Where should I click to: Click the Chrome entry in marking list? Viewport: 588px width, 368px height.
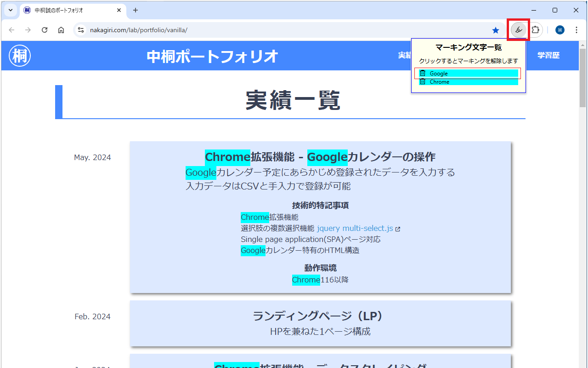click(468, 82)
